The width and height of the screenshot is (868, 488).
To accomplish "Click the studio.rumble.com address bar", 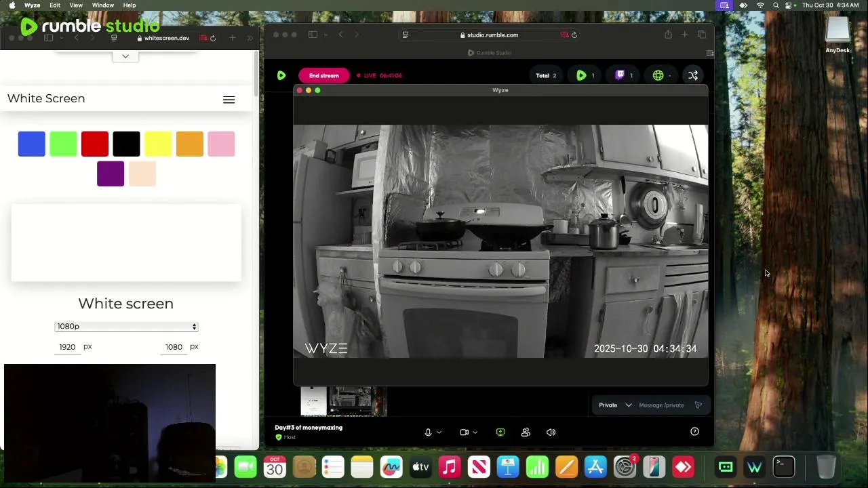I will 489,35.
